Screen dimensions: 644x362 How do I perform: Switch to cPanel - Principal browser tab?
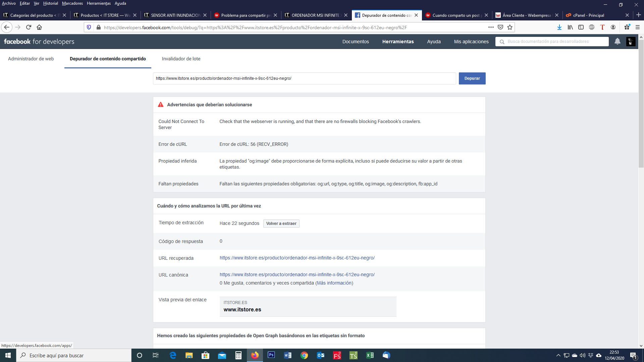pos(592,15)
